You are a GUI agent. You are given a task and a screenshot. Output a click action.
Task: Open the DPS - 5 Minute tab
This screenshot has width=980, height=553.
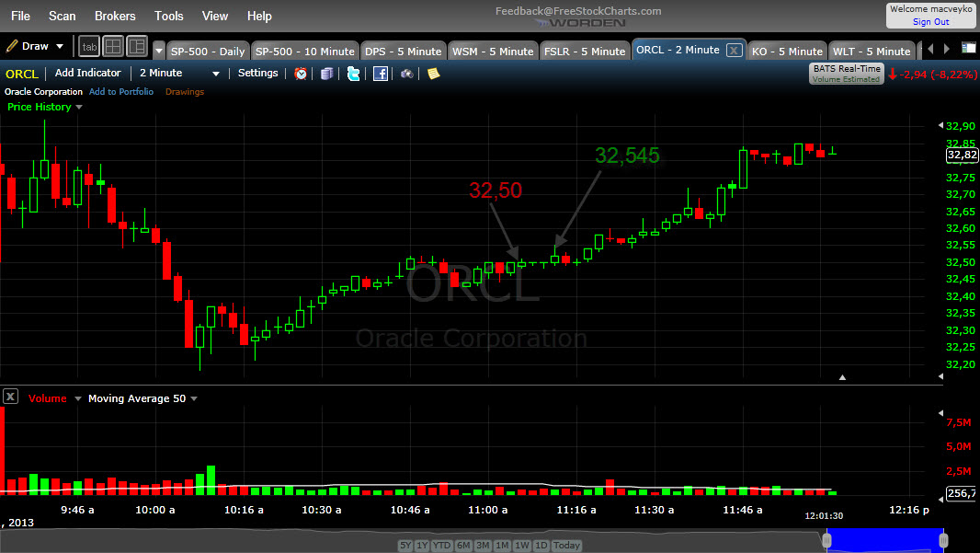[403, 52]
